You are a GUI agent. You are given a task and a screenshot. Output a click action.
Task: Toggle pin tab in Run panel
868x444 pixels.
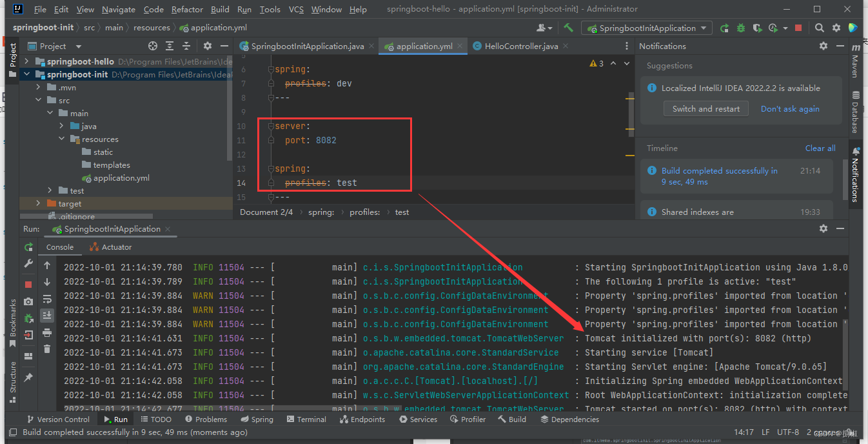(28, 377)
